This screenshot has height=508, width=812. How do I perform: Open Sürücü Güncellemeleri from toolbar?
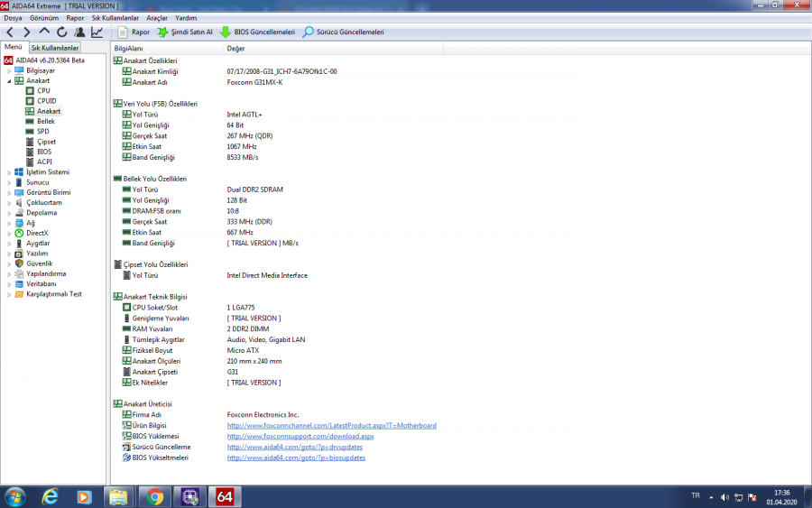coord(344,32)
